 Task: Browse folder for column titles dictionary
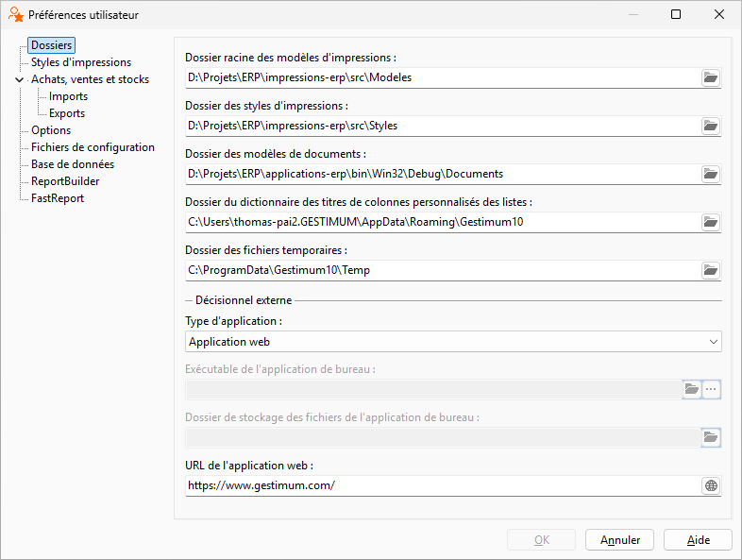point(710,222)
